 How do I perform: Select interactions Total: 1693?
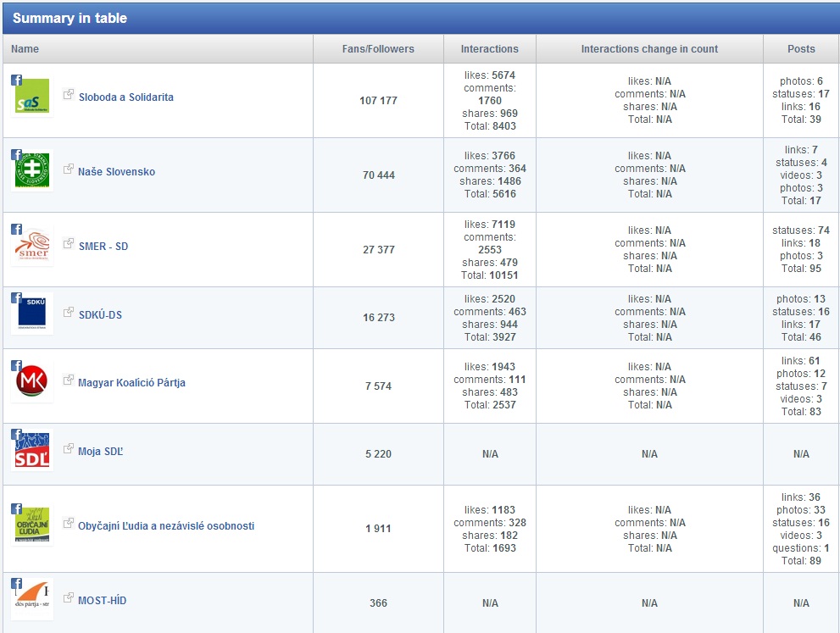coord(490,548)
